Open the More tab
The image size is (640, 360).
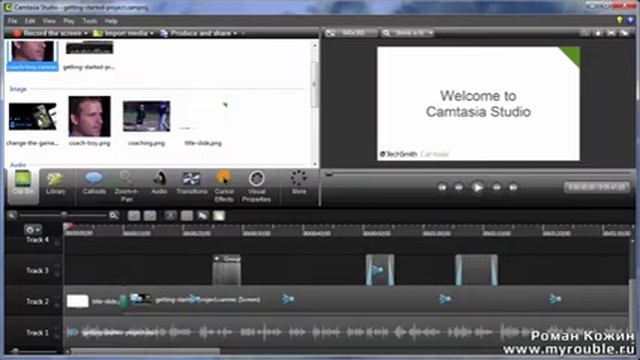click(x=299, y=183)
